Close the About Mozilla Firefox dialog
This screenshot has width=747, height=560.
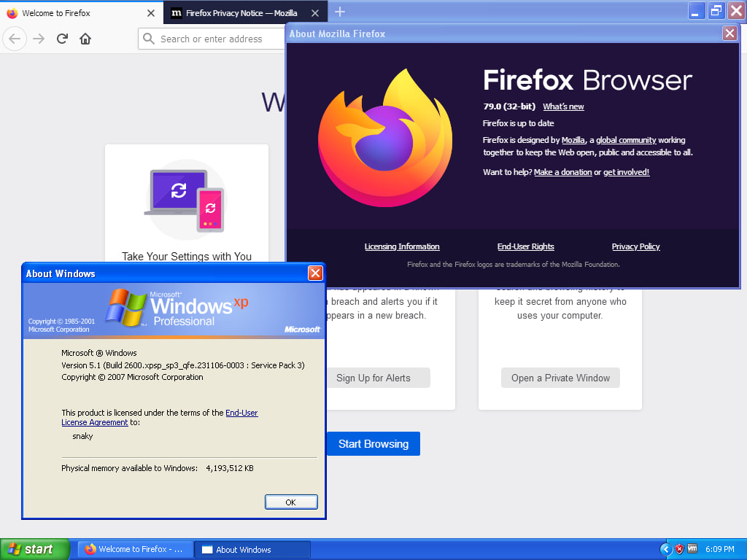729,33
